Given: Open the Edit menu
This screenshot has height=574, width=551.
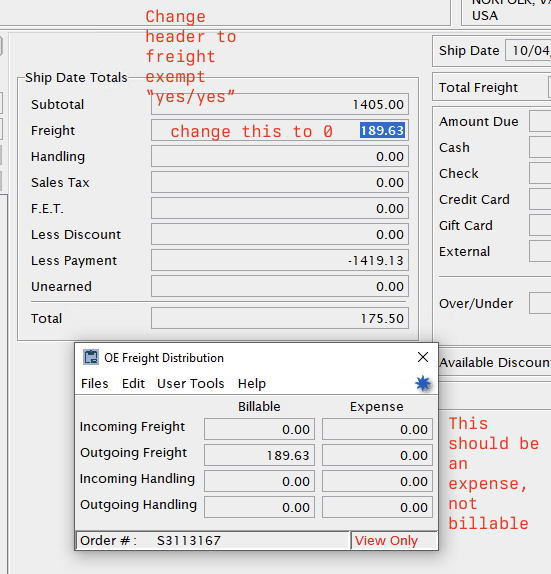Looking at the screenshot, I should click(x=133, y=383).
